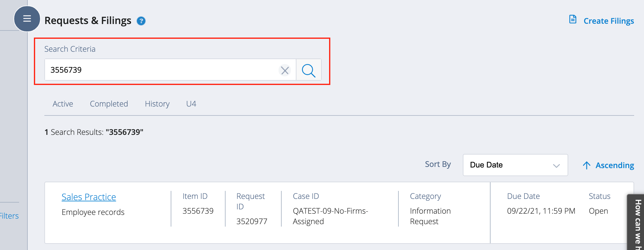This screenshot has width=644, height=250.
Task: Click the help icon next to Requests & Filings
Action: 141,21
